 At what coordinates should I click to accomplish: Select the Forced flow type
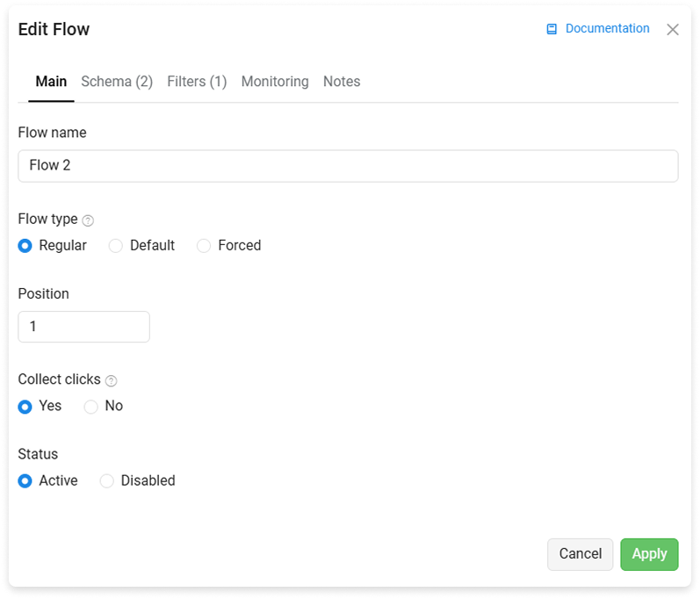click(x=204, y=246)
